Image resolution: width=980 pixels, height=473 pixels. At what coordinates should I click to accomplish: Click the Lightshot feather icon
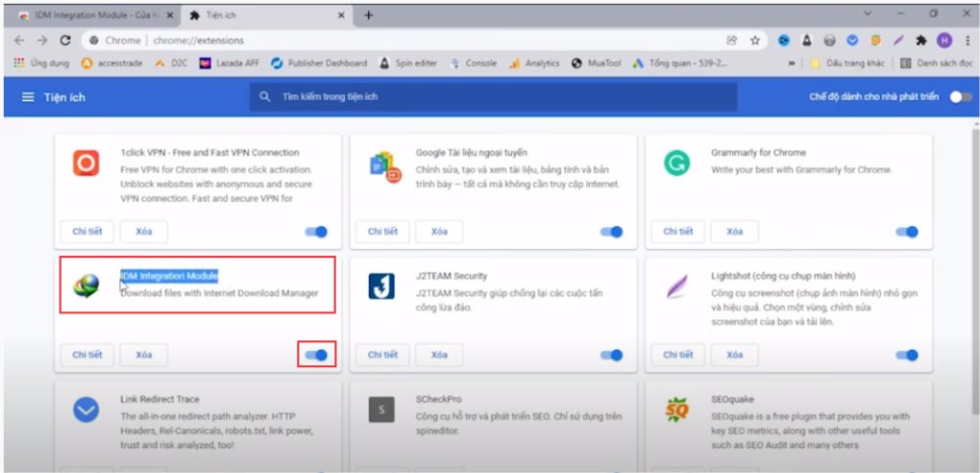(x=677, y=286)
